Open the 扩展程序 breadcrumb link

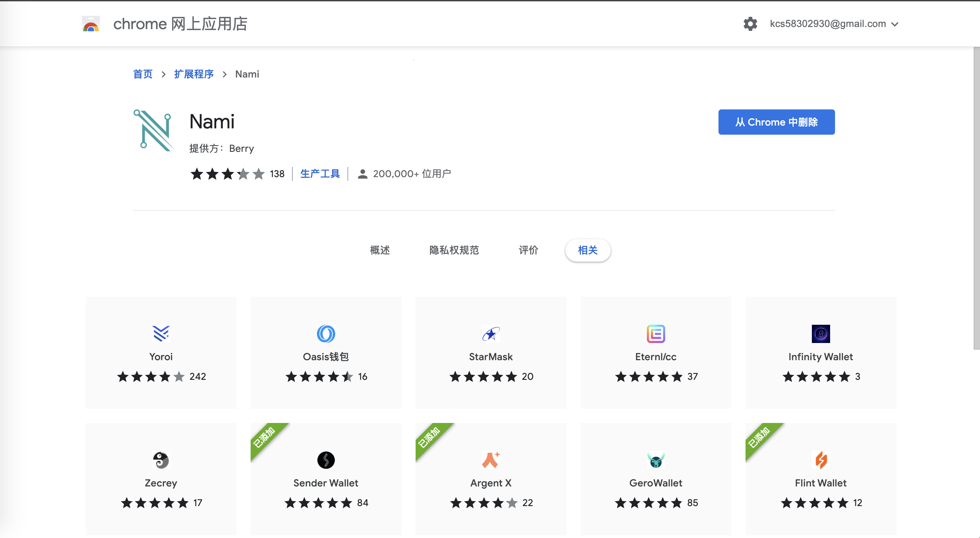click(x=194, y=74)
